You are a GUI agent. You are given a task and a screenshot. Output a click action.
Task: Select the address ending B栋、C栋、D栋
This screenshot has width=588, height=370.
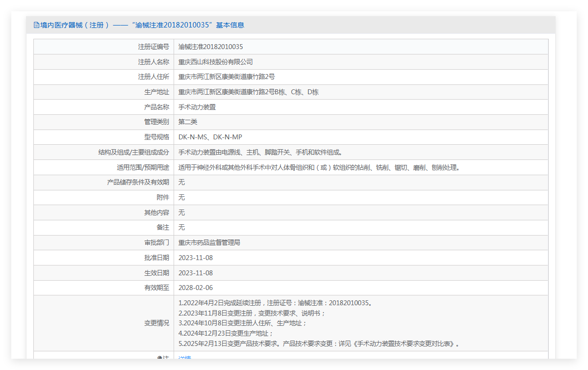click(248, 92)
